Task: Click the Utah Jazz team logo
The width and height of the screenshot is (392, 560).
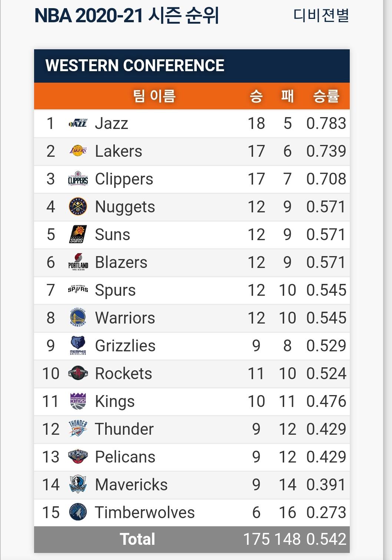Action: pos(78,123)
